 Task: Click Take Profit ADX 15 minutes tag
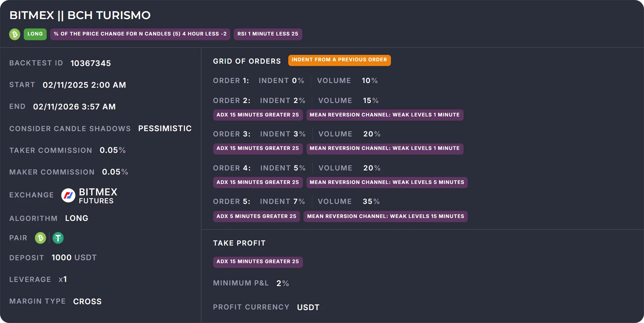[x=257, y=262]
